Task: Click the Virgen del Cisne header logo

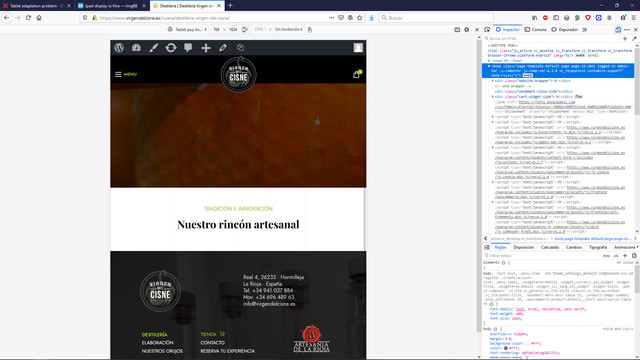Action: (x=238, y=74)
